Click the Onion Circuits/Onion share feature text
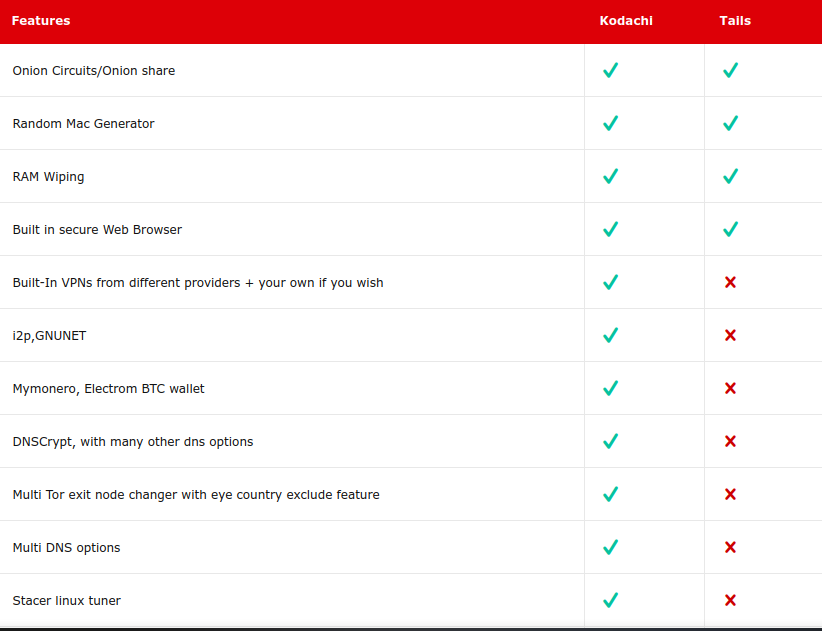The height and width of the screenshot is (631, 822). point(94,71)
